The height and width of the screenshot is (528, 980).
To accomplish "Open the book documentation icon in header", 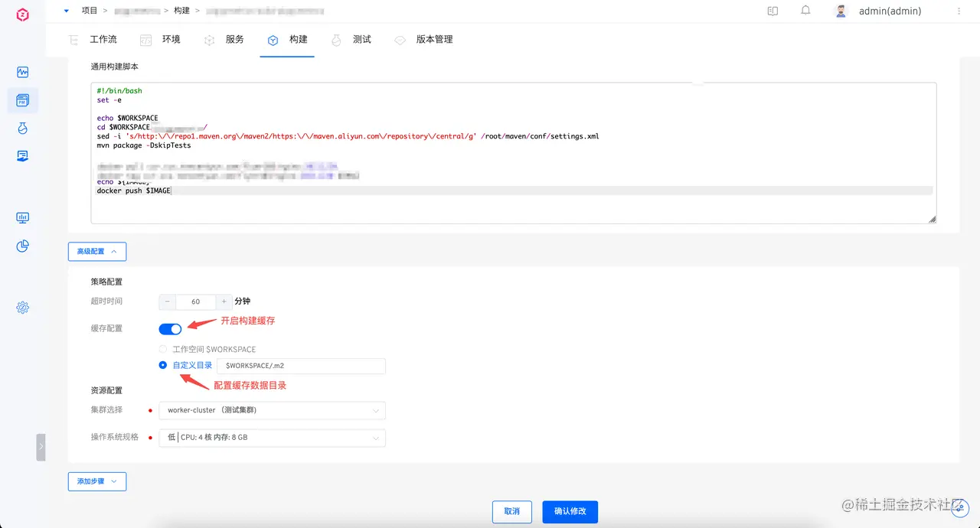I will (773, 11).
